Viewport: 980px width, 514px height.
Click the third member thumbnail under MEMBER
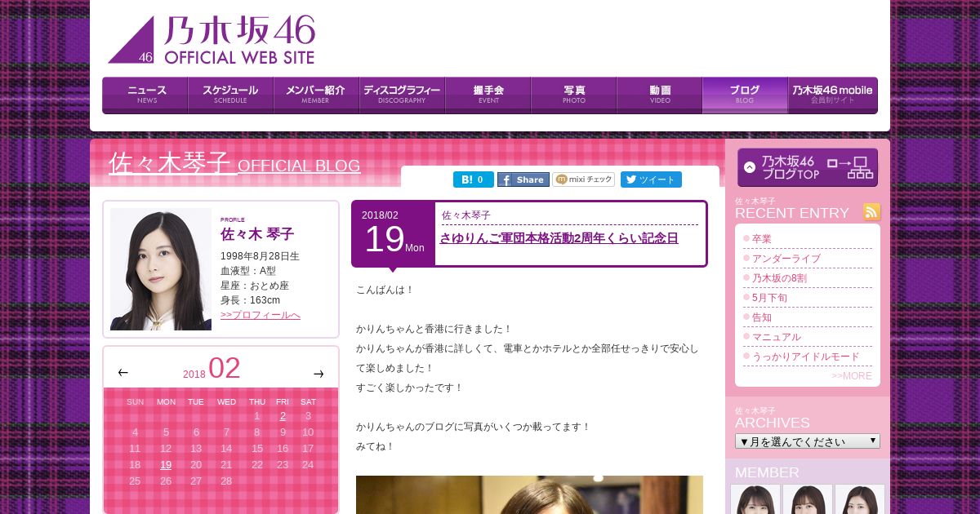860,499
